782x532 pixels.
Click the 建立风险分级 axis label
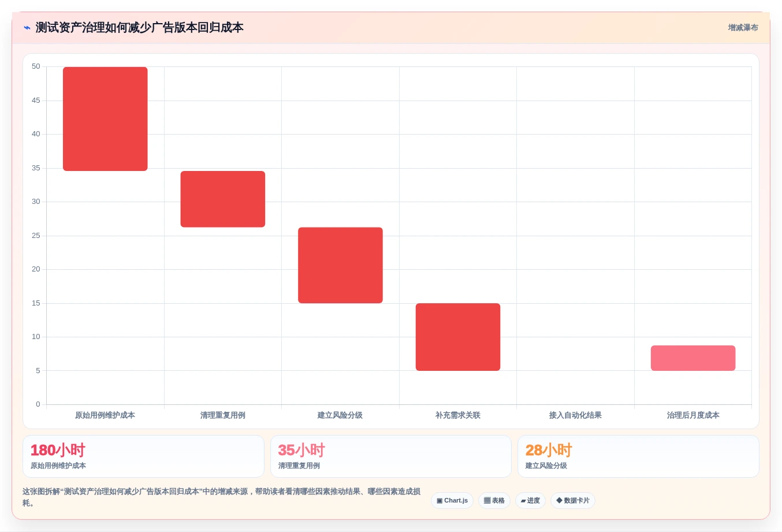coord(340,415)
